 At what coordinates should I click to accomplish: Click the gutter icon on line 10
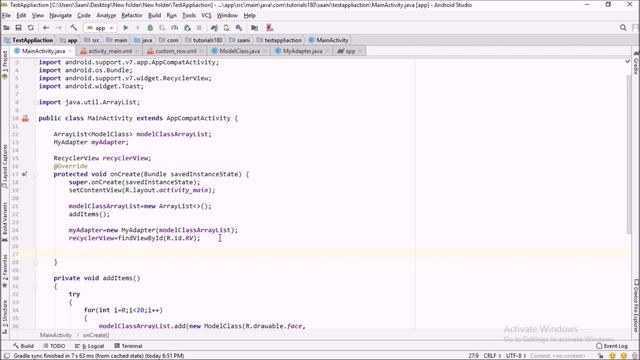[25, 118]
